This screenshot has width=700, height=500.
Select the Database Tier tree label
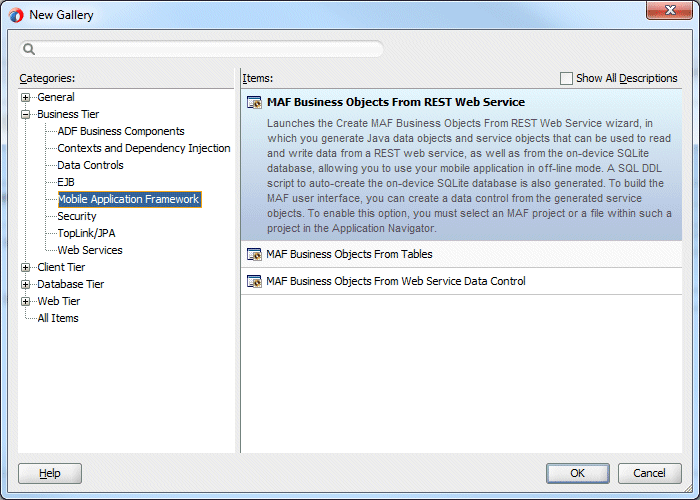tap(71, 284)
